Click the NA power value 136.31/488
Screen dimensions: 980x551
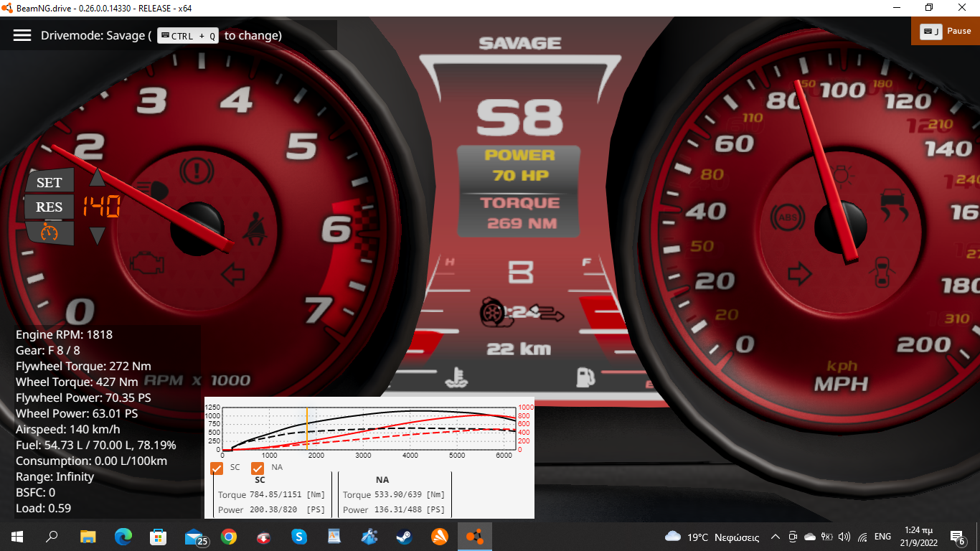[x=398, y=510]
